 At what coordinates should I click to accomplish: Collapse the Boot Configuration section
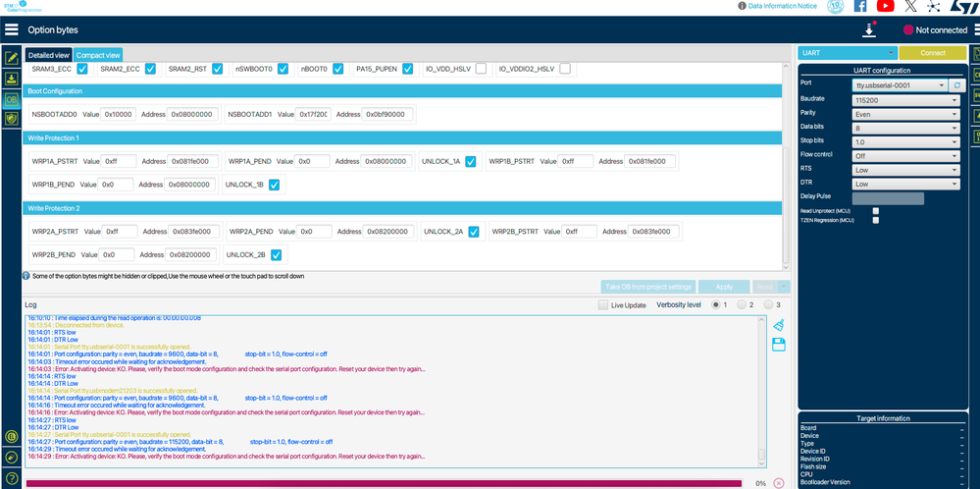[x=402, y=91]
